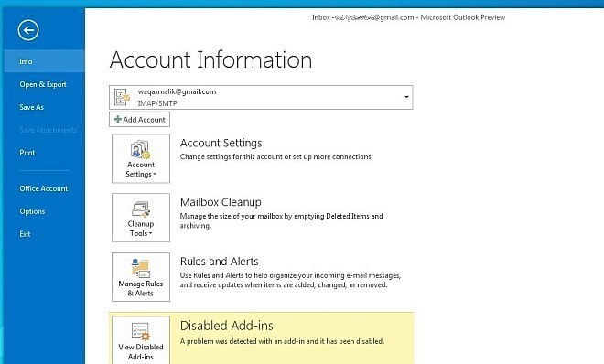This screenshot has width=604, height=364.
Task: Open the Account Settings dropdown button
Action: click(141, 158)
